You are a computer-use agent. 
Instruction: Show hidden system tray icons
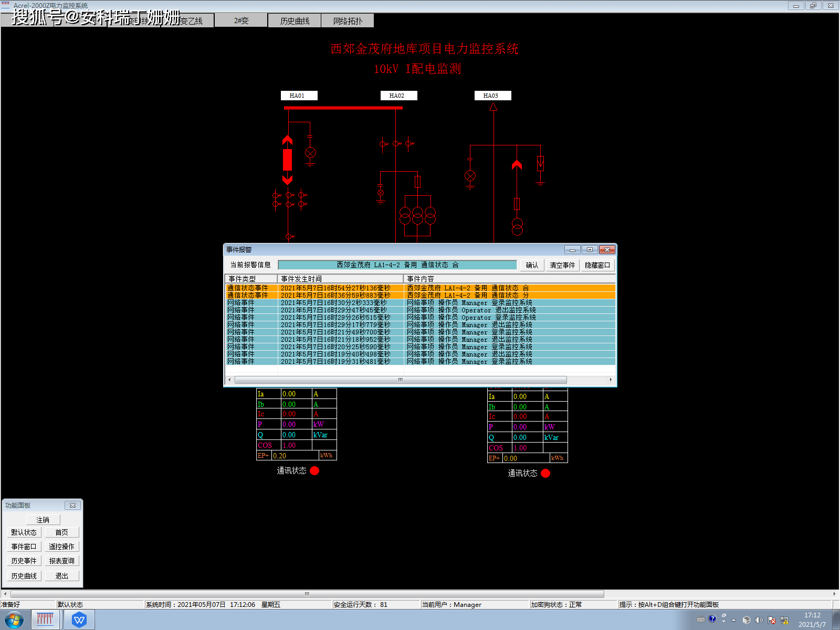click(x=734, y=620)
